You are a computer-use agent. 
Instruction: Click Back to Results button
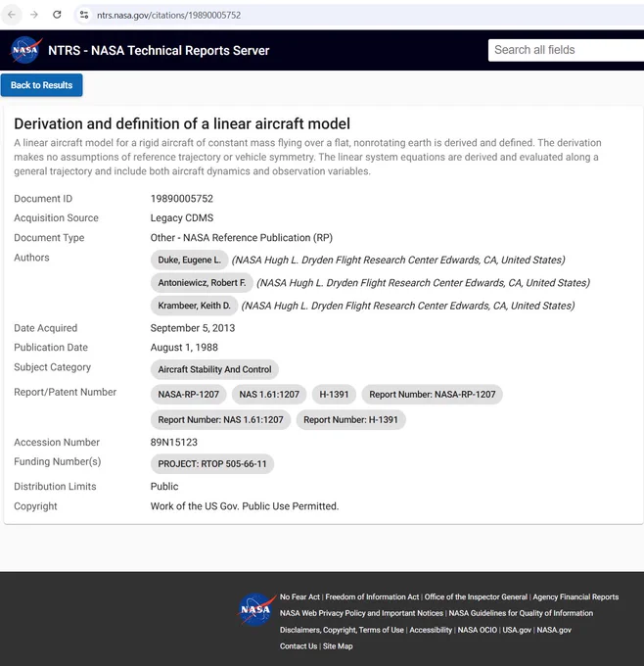(42, 85)
